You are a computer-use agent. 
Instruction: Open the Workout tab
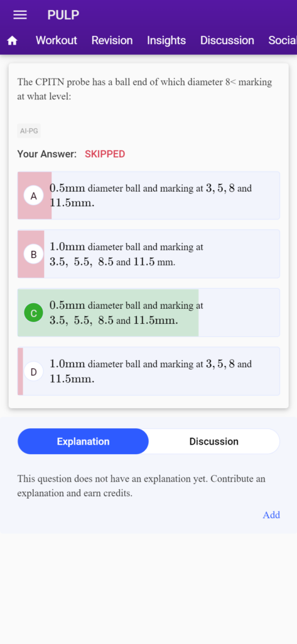pos(57,40)
